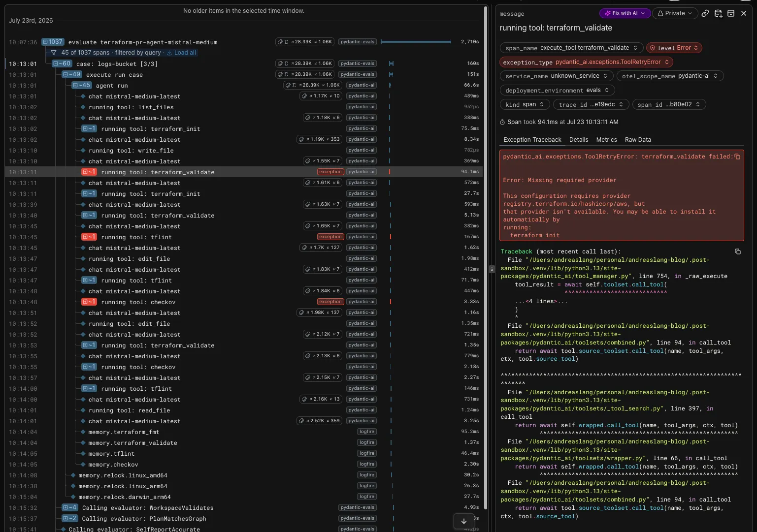Click the exception badge on terraform_validate row
The height and width of the screenshot is (532, 757).
click(x=330, y=172)
